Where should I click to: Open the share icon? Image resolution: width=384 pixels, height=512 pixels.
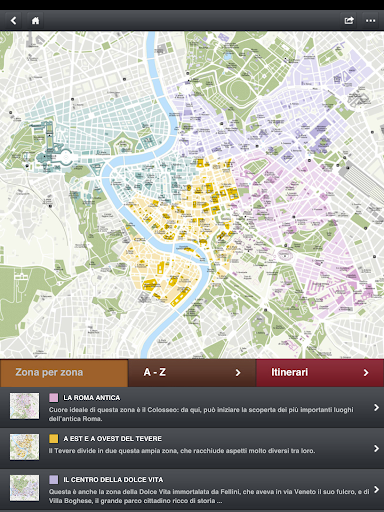coord(349,21)
